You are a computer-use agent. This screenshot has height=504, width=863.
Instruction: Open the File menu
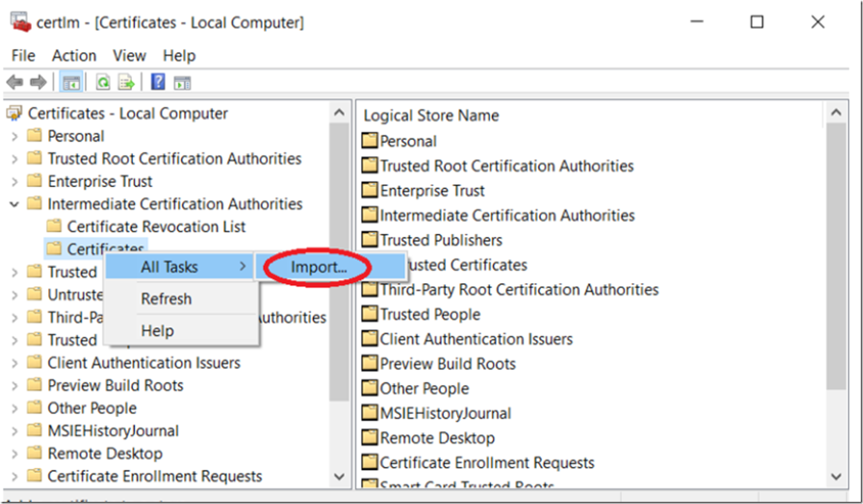point(23,55)
